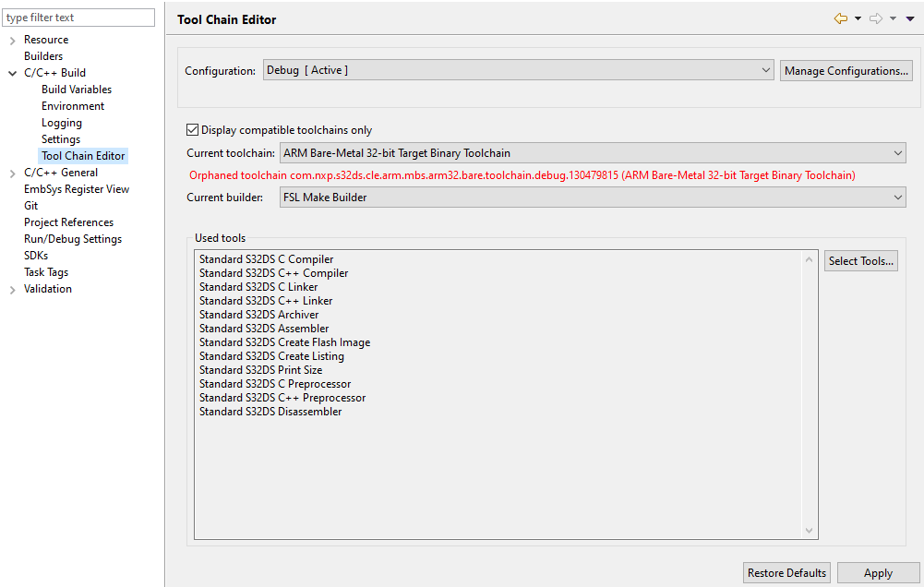Click the type filter text field
This screenshot has height=587, width=924.
pyautogui.click(x=78, y=17)
